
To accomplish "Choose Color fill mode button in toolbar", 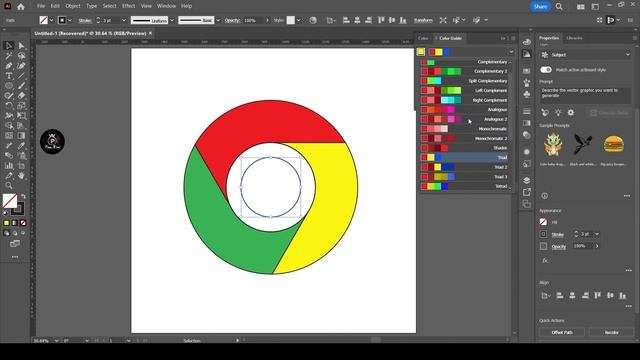I will (6, 223).
